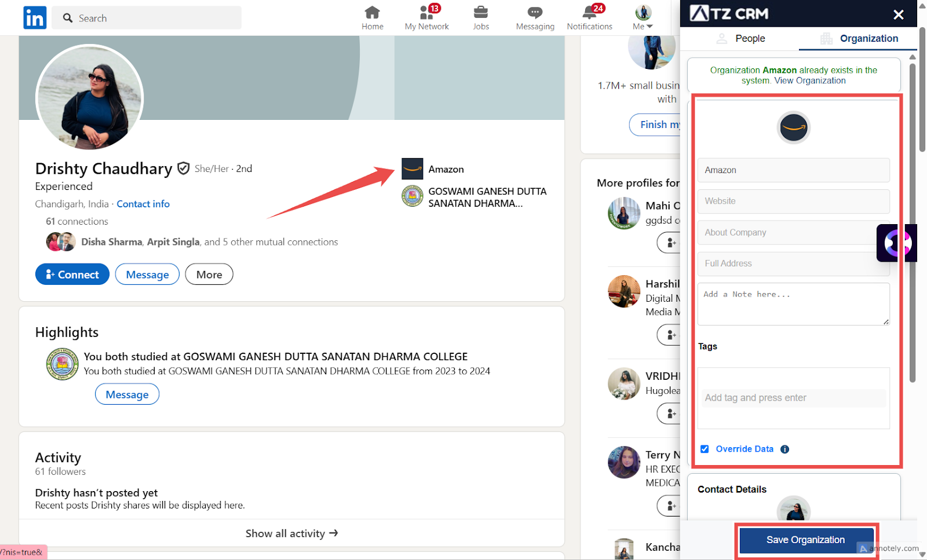Edit the Amazon organization name field

click(793, 170)
